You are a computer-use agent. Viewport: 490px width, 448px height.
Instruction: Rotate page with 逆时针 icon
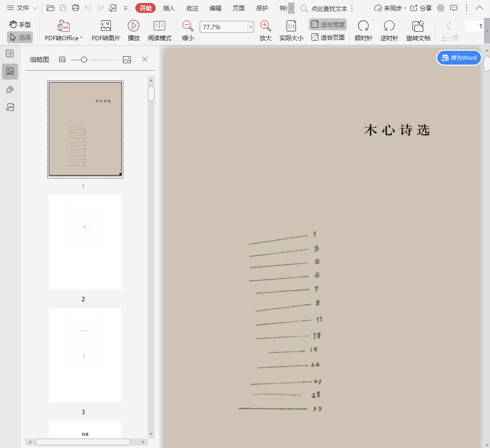(x=389, y=26)
